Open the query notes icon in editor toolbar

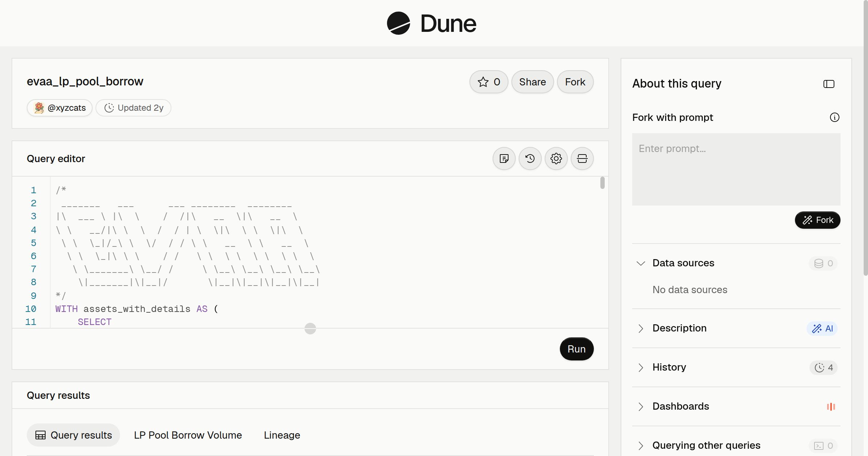504,159
